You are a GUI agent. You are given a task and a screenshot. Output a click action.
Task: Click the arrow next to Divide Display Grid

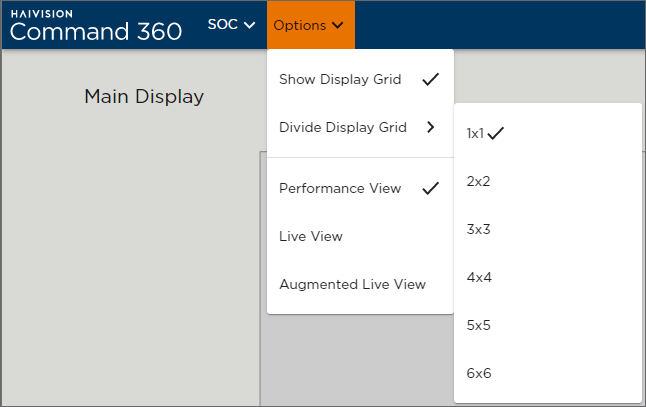431,127
